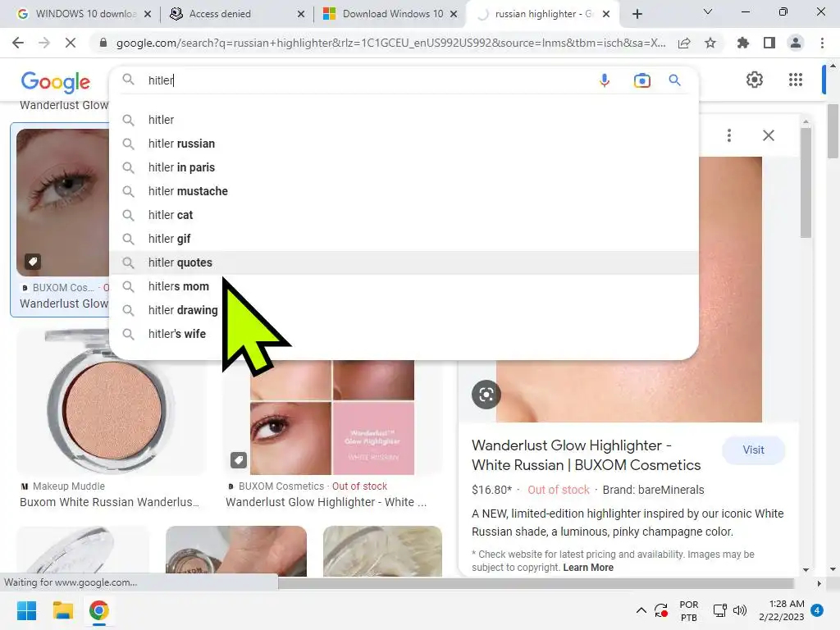Open File Explorer from taskbar
This screenshot has height=630, width=840.
(62, 610)
